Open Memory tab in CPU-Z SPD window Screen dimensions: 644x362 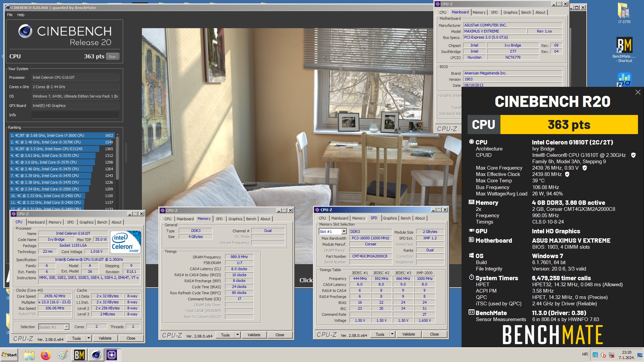[358, 218]
